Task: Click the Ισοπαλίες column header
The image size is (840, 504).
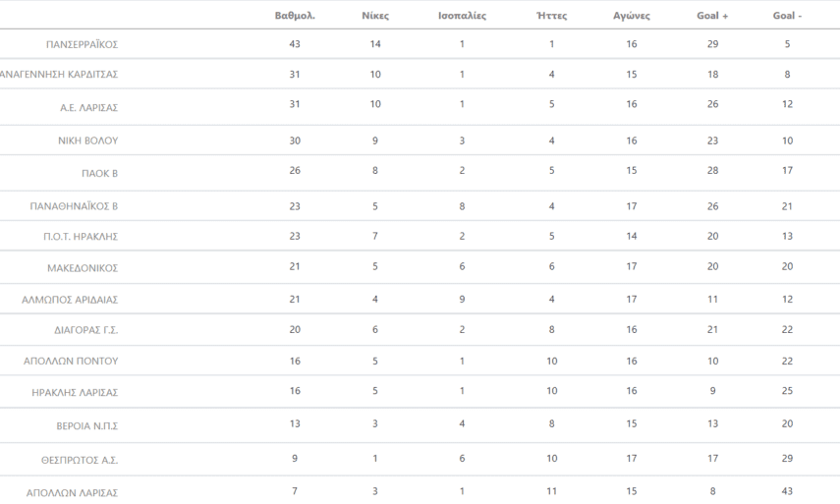Action: click(463, 15)
